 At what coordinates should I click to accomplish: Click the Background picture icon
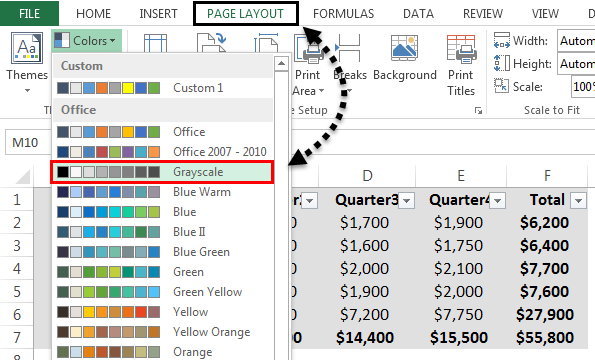pos(405,48)
